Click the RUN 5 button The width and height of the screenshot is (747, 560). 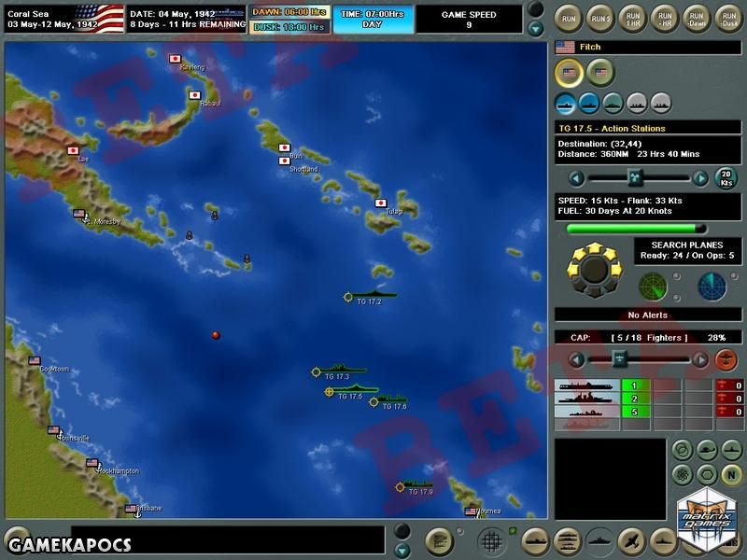coord(600,19)
